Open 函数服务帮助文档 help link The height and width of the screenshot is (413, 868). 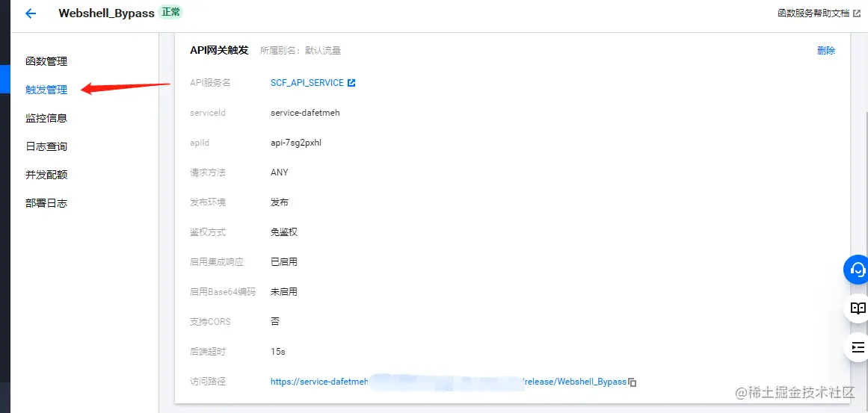(820, 13)
